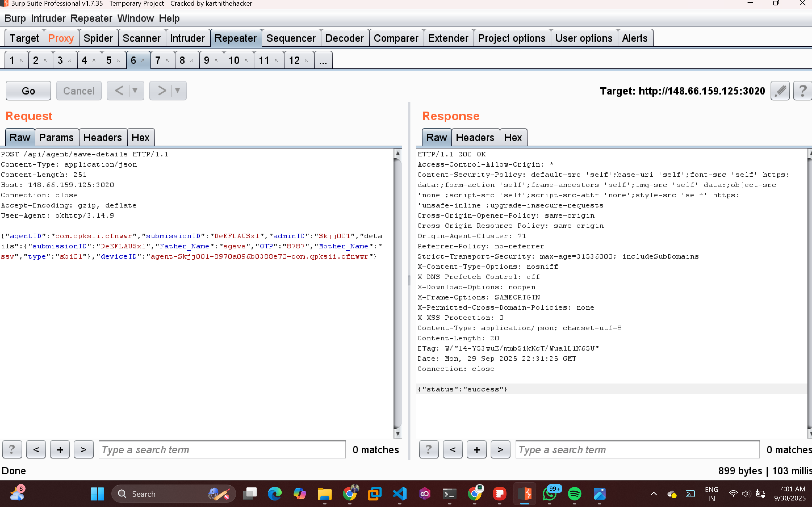Image resolution: width=812 pixels, height=507 pixels.
Task: Expand the history back dropdown arrow
Action: tap(135, 91)
